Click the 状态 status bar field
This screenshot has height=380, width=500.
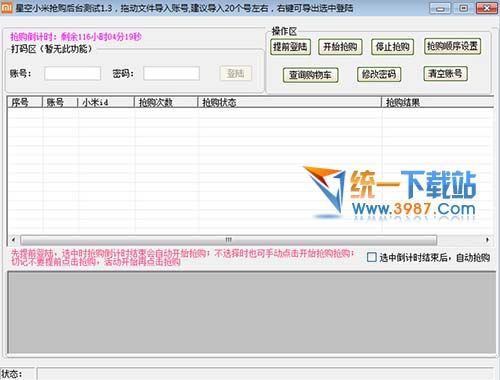(265, 374)
